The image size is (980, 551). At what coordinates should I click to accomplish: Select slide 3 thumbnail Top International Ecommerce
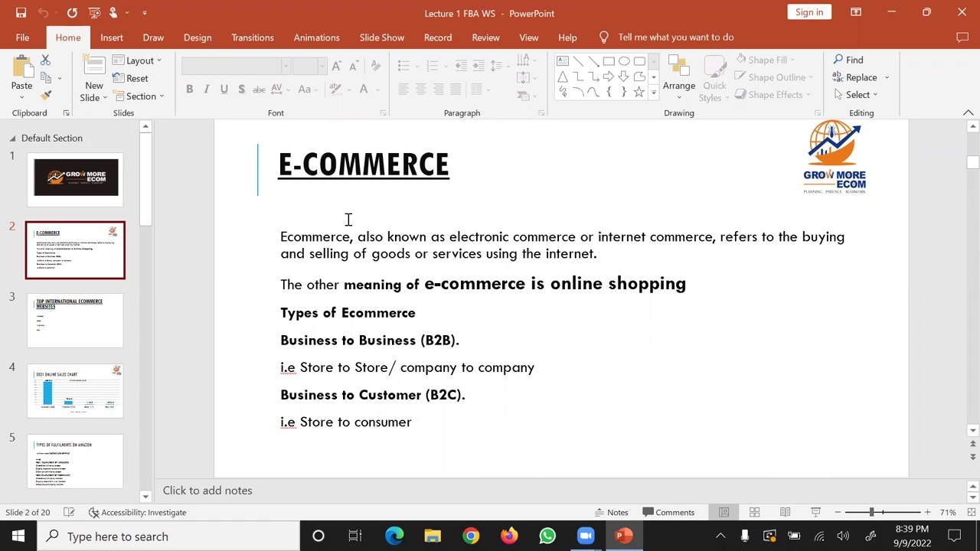click(75, 321)
